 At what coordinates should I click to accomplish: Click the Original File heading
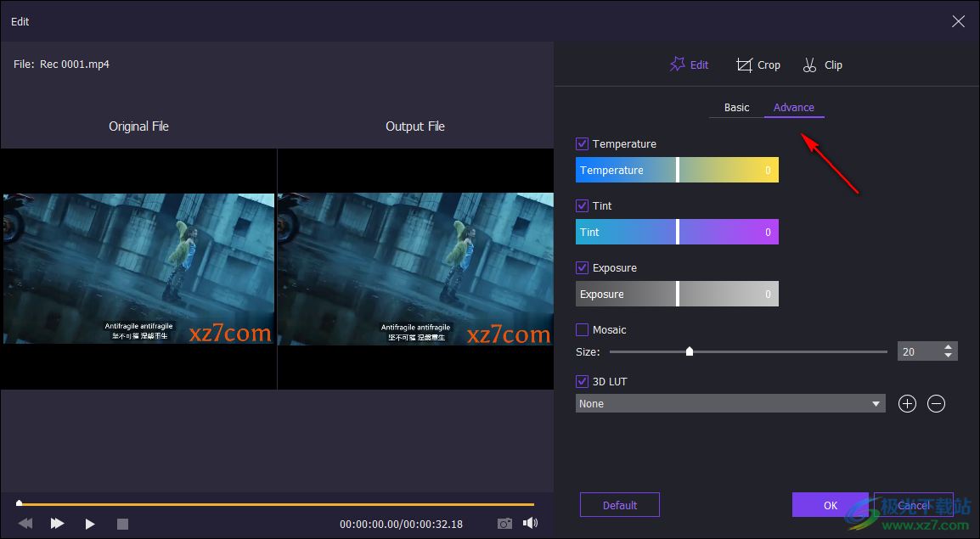138,126
